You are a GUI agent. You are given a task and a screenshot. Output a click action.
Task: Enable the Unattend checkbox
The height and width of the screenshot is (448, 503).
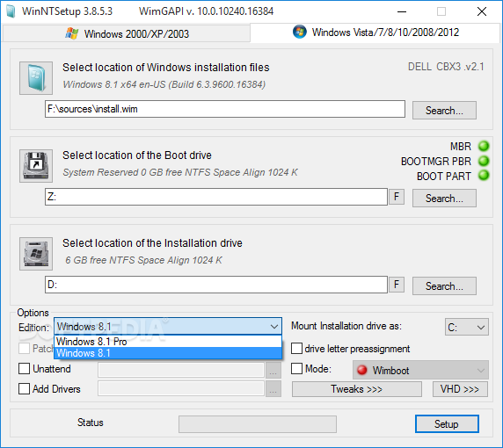point(24,369)
